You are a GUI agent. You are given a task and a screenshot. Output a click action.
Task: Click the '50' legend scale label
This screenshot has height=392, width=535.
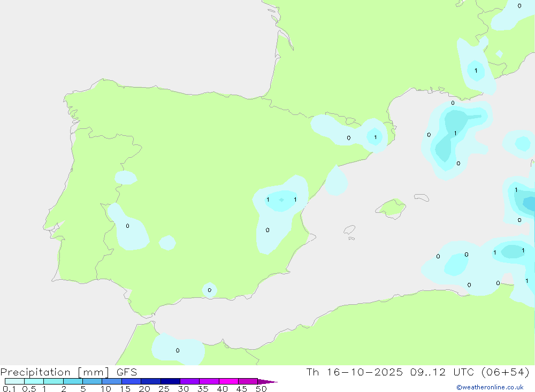click(261, 389)
